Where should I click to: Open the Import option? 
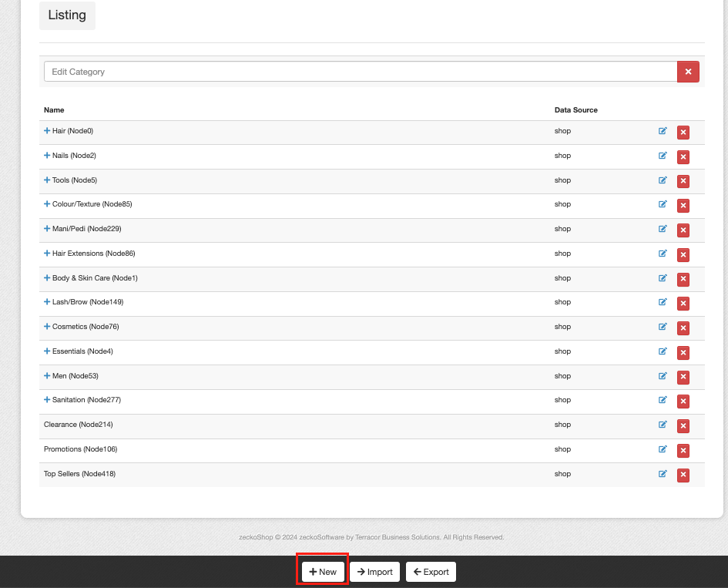click(x=374, y=572)
